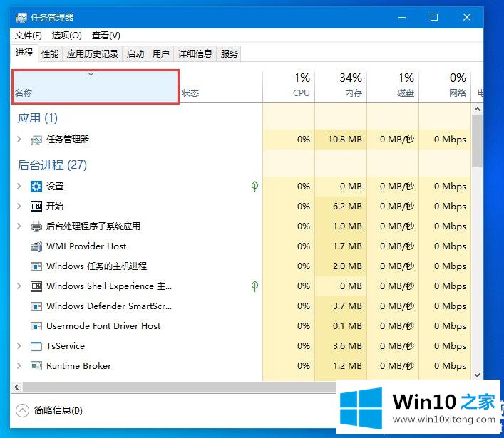
Task: Select the Windows Defender SmartScr... process name
Action: point(109,306)
